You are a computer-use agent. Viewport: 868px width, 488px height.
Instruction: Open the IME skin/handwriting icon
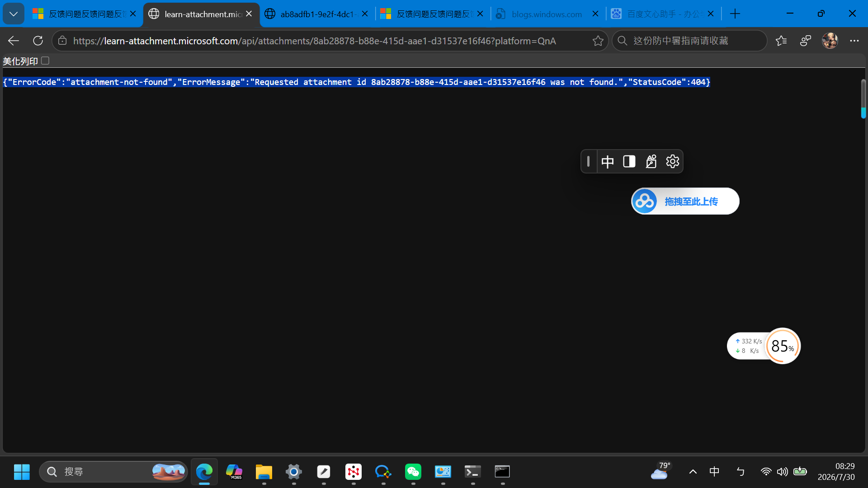coord(651,161)
